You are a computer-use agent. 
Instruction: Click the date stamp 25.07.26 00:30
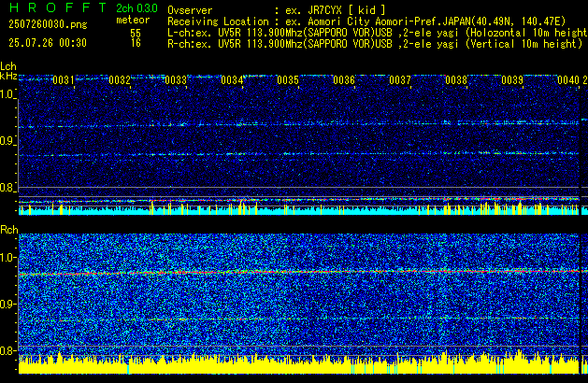click(48, 43)
